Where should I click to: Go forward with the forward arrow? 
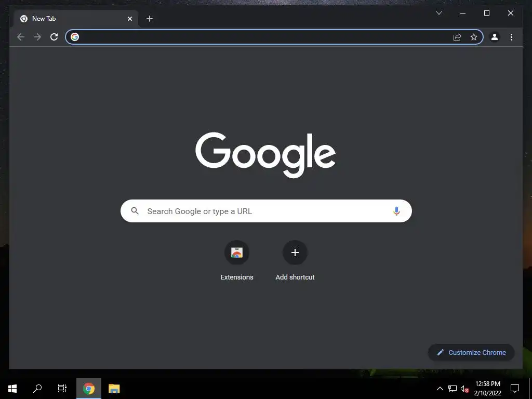37,37
